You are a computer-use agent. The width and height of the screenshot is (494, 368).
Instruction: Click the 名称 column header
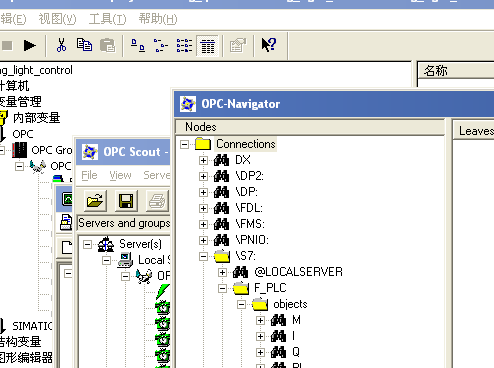(456, 71)
